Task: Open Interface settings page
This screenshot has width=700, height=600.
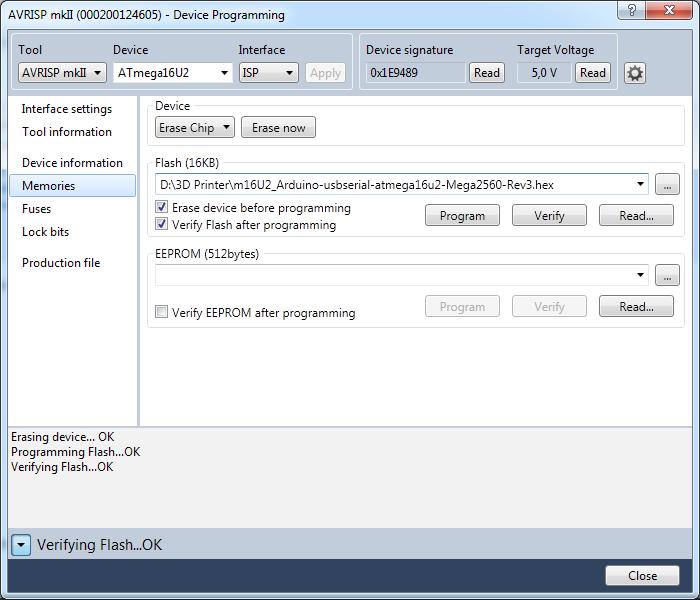Action: [67, 109]
